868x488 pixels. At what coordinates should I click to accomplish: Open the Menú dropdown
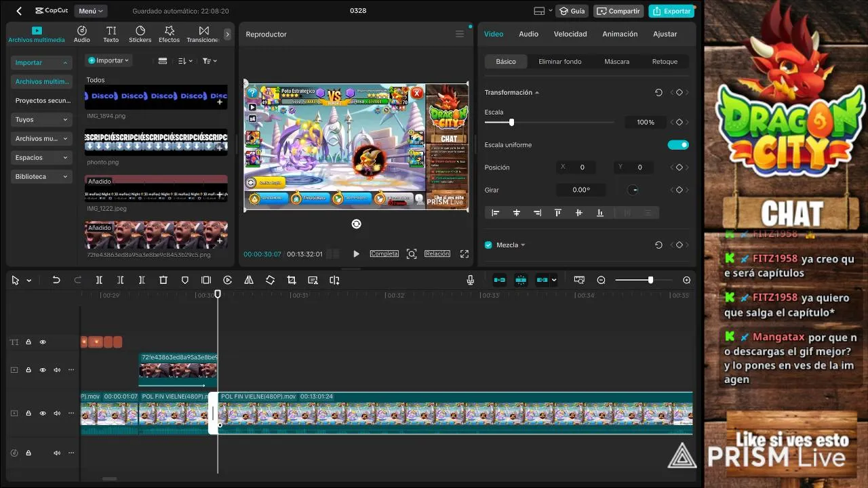tap(91, 11)
